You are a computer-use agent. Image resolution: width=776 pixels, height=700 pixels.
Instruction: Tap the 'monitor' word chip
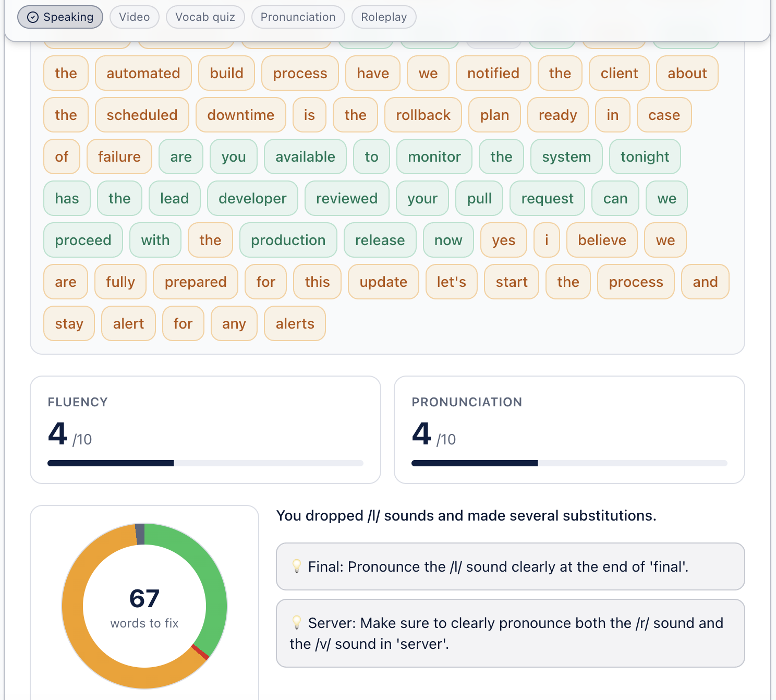click(434, 156)
